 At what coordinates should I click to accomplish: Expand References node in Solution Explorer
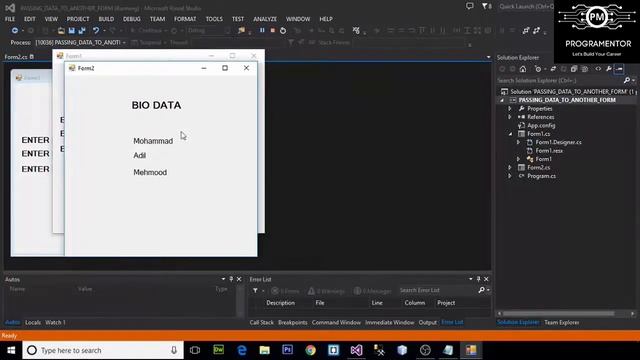[x=510, y=117]
